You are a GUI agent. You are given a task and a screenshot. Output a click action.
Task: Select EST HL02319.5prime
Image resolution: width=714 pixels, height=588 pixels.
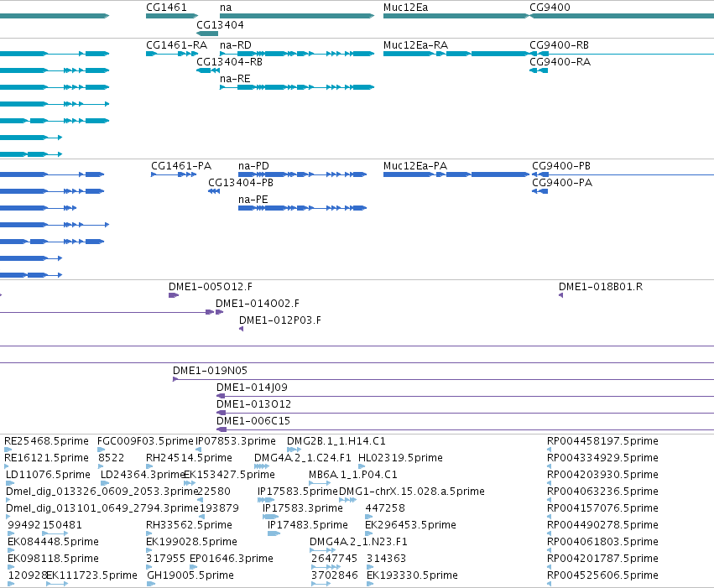tap(400, 458)
